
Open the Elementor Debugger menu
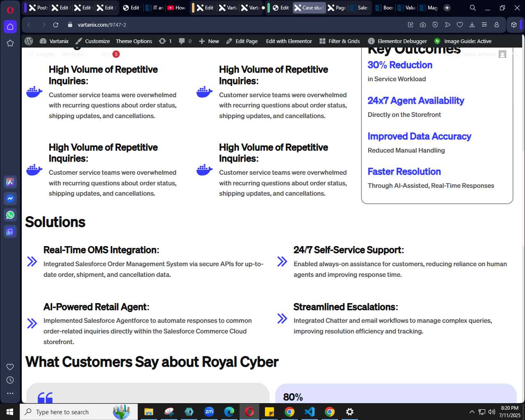click(397, 41)
